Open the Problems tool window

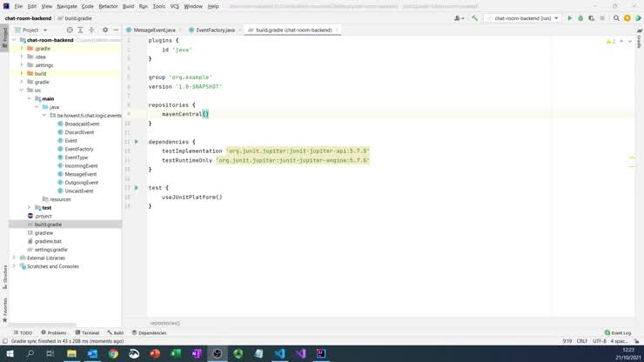pos(54,332)
